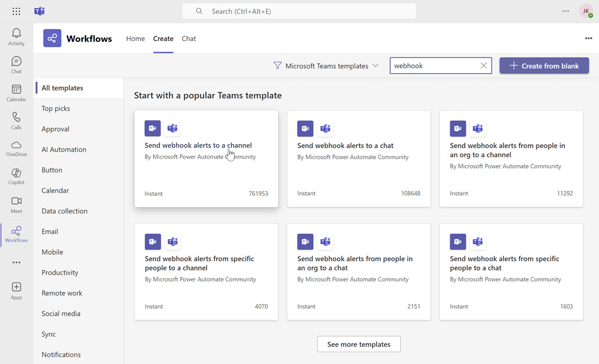599x364 pixels.
Task: Switch to the Home tab
Action: pyautogui.click(x=135, y=38)
